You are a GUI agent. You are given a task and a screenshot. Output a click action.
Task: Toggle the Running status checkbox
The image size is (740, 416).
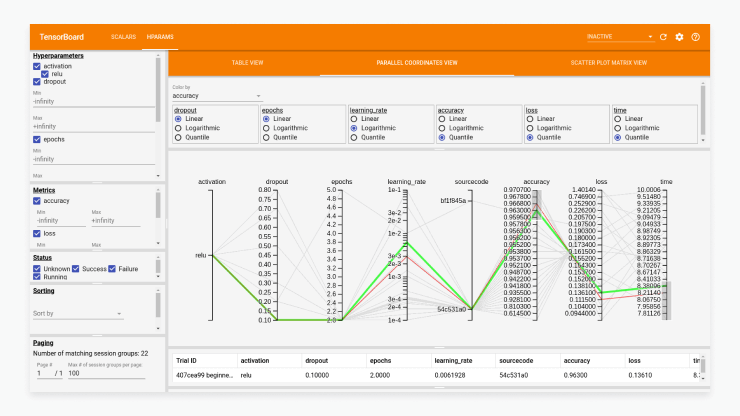pyautogui.click(x=37, y=277)
